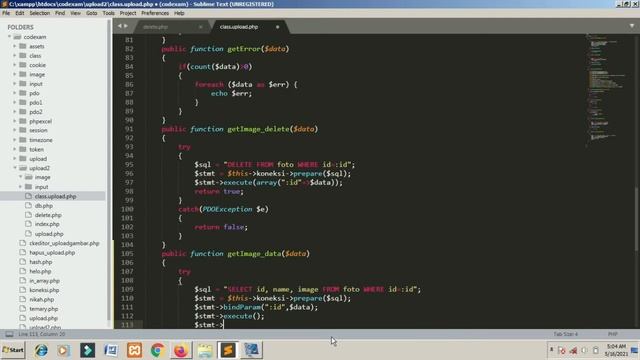Image resolution: width=640 pixels, height=360 pixels.
Task: Open nikah.php file
Action: [x=41, y=300]
